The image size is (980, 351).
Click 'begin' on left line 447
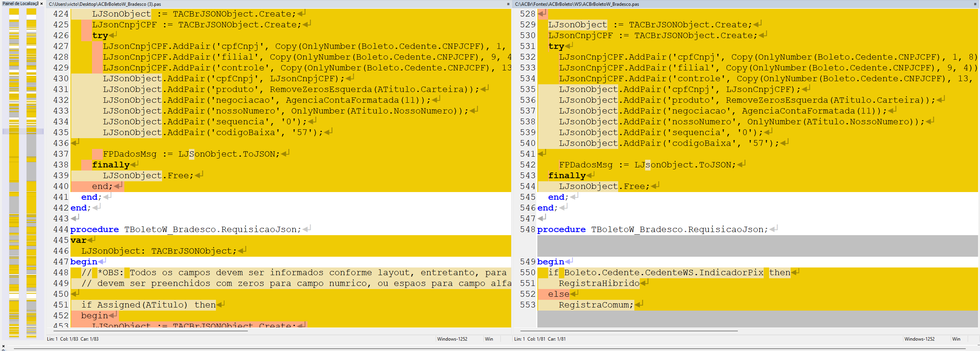point(84,262)
